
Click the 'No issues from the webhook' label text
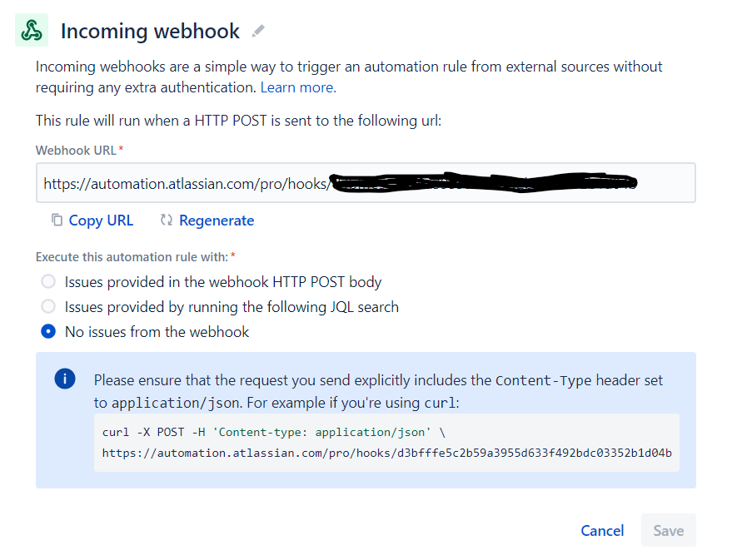pyautogui.click(x=157, y=331)
